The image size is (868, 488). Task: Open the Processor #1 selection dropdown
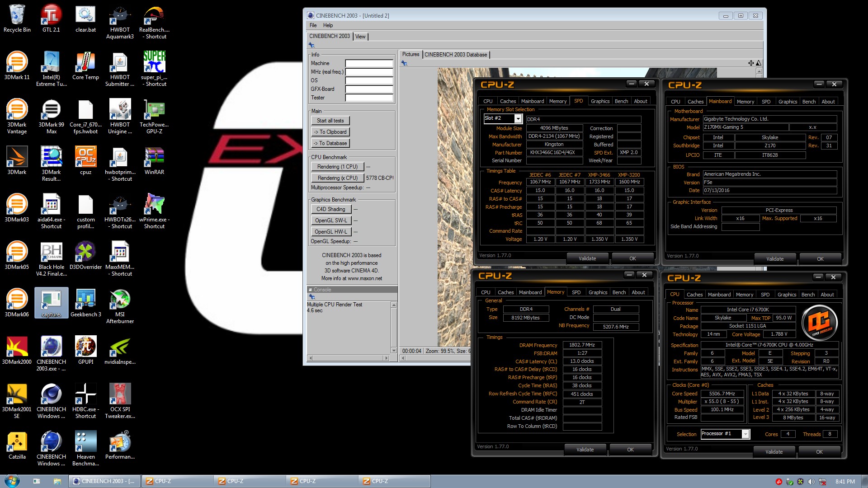tap(745, 434)
